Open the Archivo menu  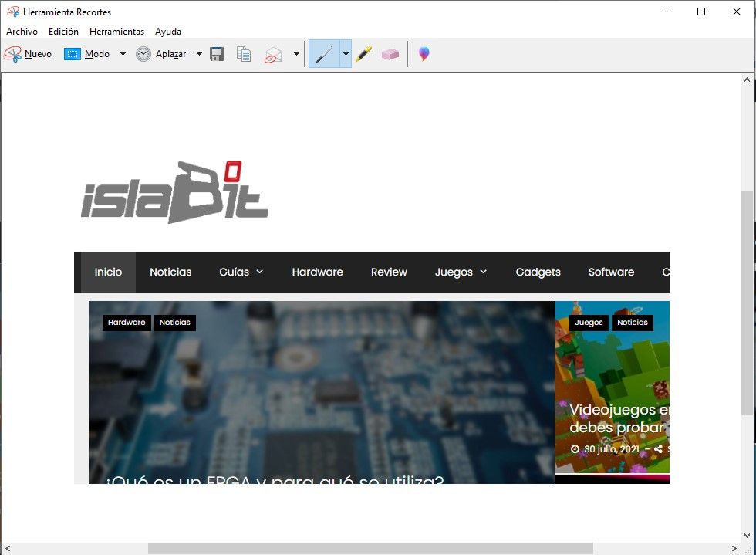pyautogui.click(x=22, y=32)
